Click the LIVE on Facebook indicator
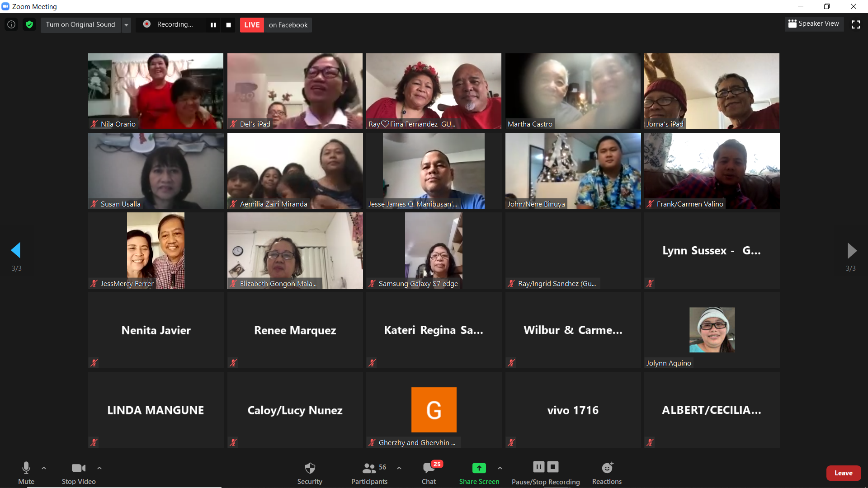 [276, 25]
